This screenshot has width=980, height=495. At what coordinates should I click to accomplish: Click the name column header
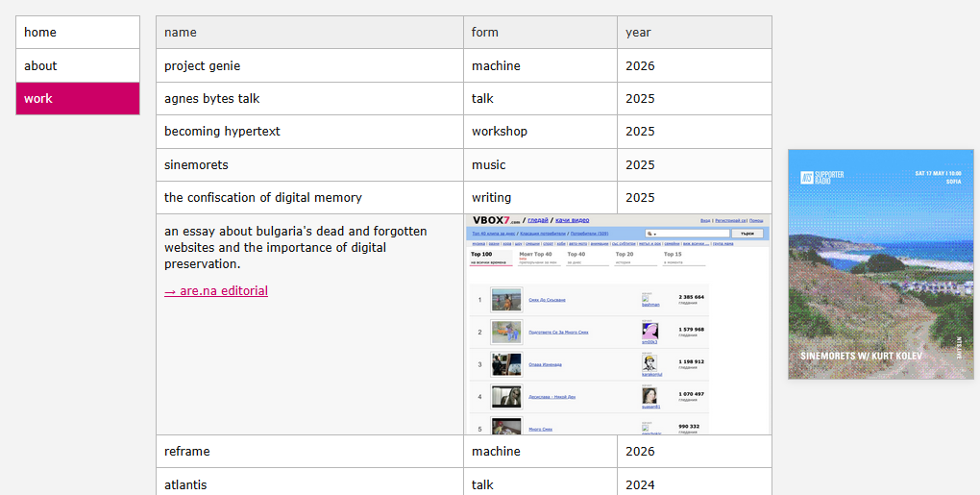181,33
